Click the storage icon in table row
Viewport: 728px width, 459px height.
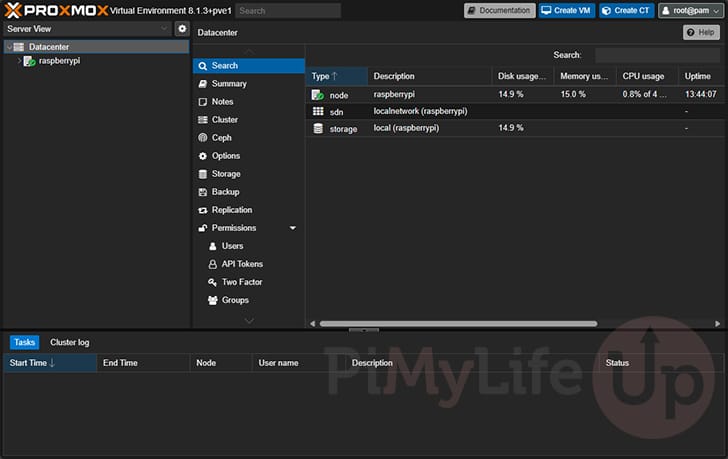(318, 129)
